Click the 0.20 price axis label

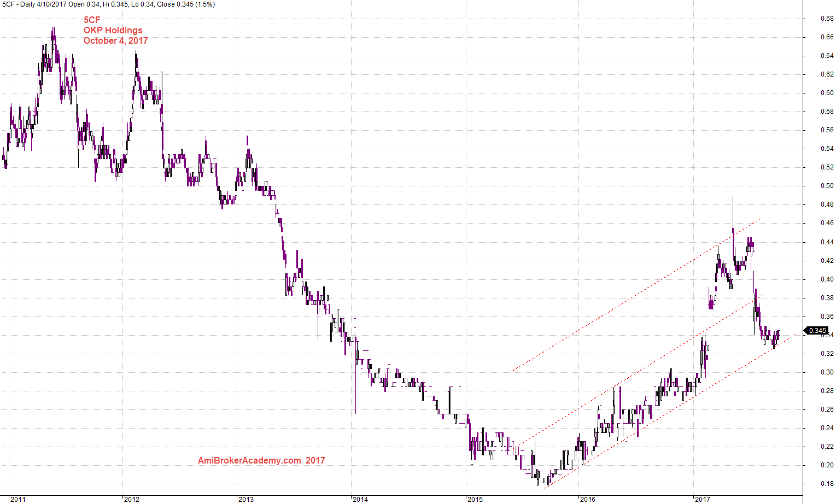[827, 465]
